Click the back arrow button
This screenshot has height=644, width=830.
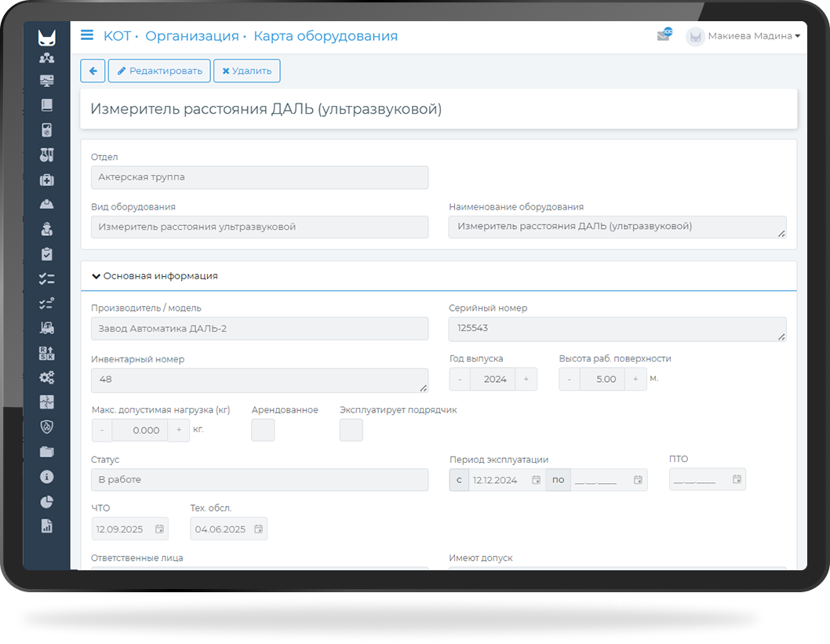click(93, 71)
